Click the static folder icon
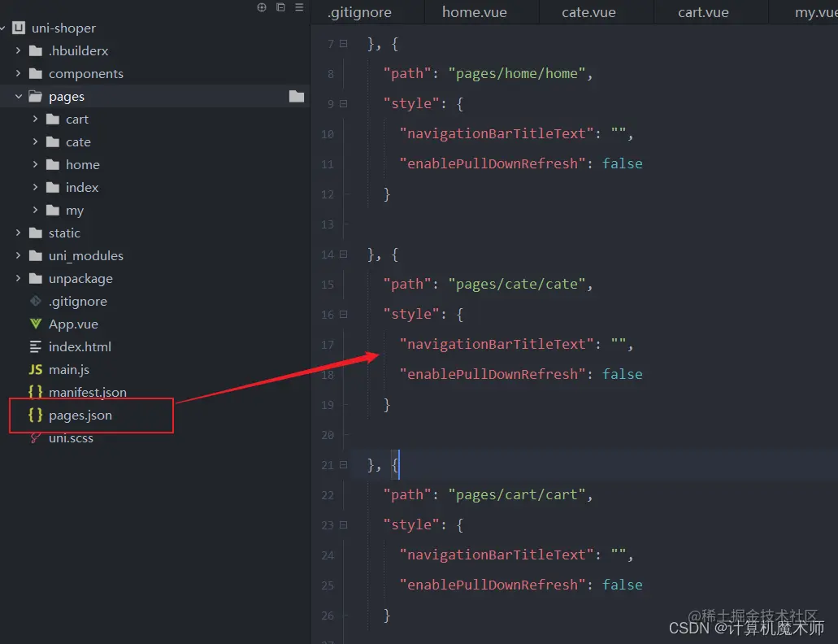The width and height of the screenshot is (838, 644). pos(36,233)
